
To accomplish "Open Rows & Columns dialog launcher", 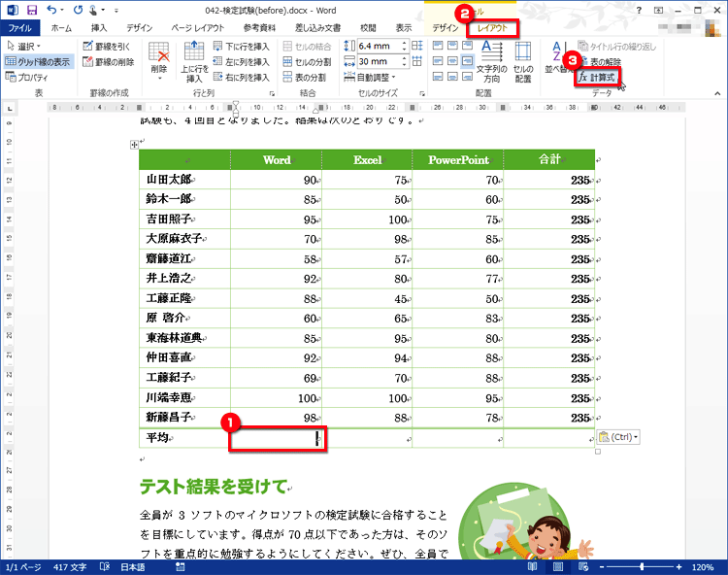I will pyautogui.click(x=272, y=93).
